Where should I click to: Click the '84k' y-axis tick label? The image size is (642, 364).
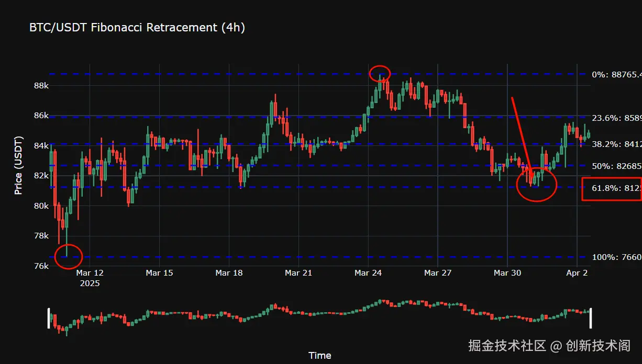click(x=42, y=145)
